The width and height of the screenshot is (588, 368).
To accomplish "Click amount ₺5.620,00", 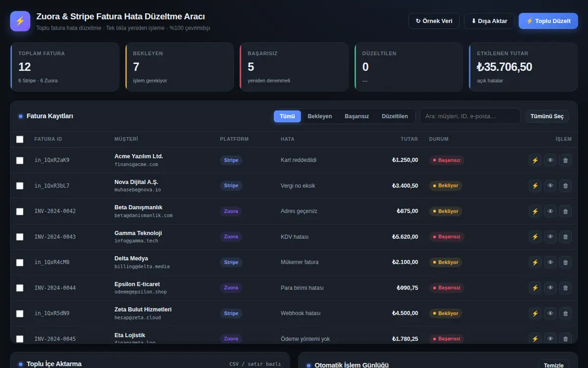I will 405,237.
